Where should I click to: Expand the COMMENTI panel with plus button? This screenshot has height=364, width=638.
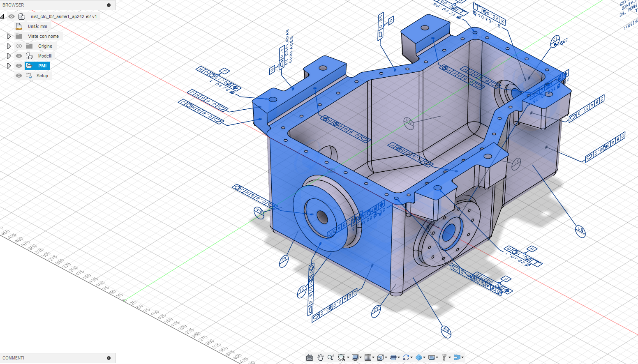click(109, 358)
